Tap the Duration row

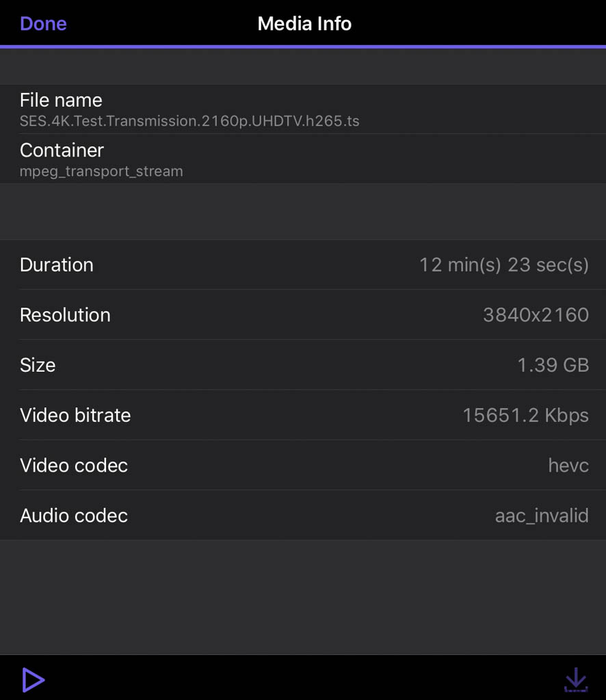(x=303, y=265)
